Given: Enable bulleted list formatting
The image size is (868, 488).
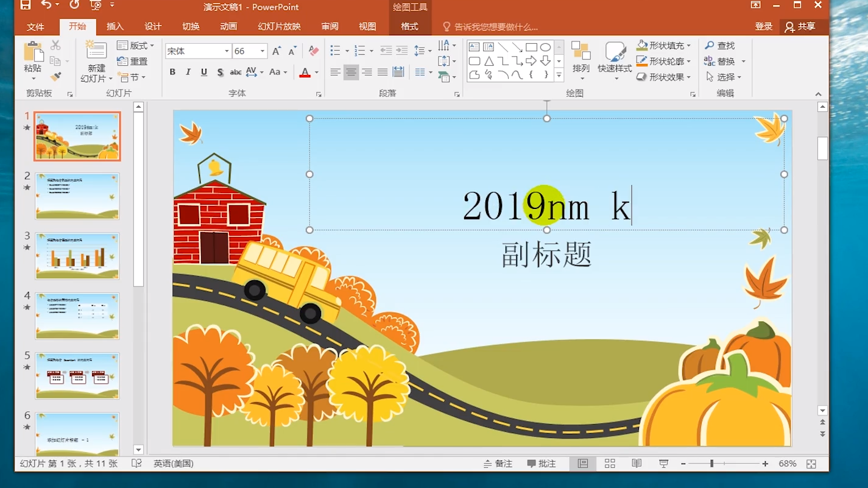Looking at the screenshot, I should (x=334, y=51).
